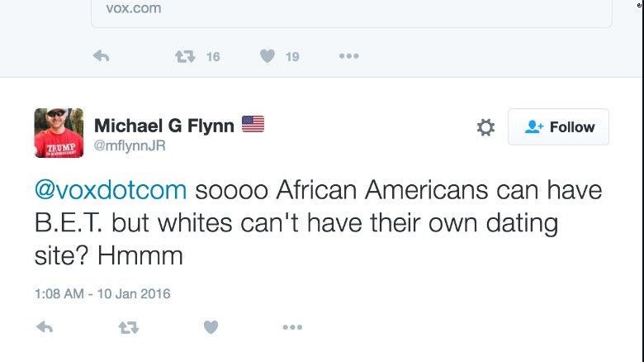Open Michael G Flynn's profile name link
The width and height of the screenshot is (644, 362).
tap(163, 125)
